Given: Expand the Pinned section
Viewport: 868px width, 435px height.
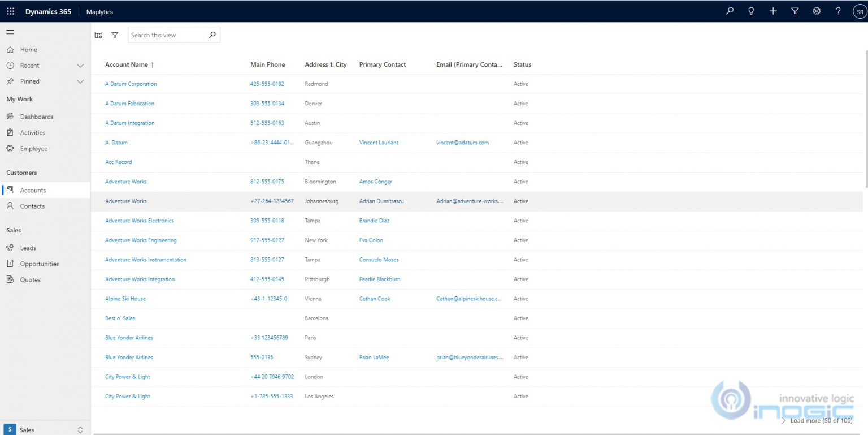Looking at the screenshot, I should [80, 81].
